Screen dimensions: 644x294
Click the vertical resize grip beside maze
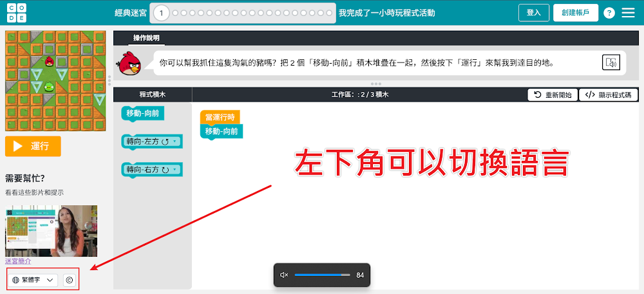109,80
